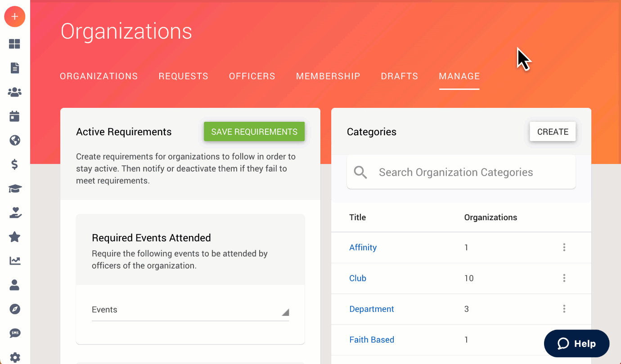Click the Required Events Attended heading
Viewport: 621px width, 364px height.
tap(151, 238)
